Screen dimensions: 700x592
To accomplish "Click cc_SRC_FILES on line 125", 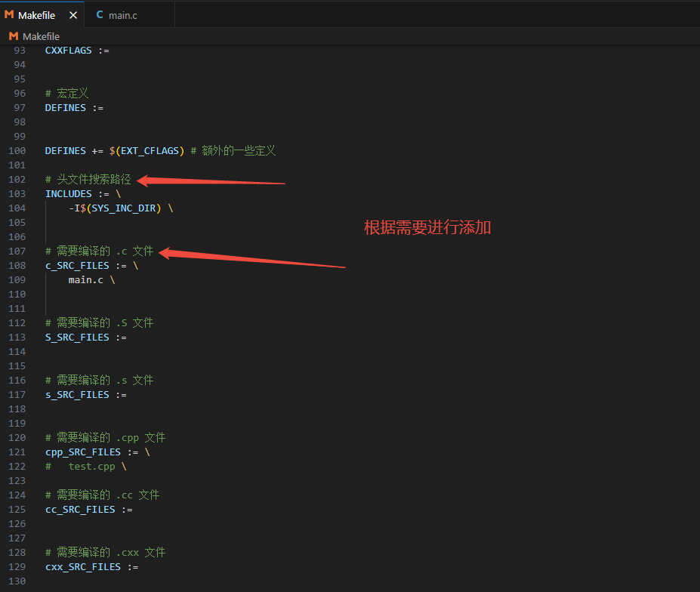I will point(80,510).
